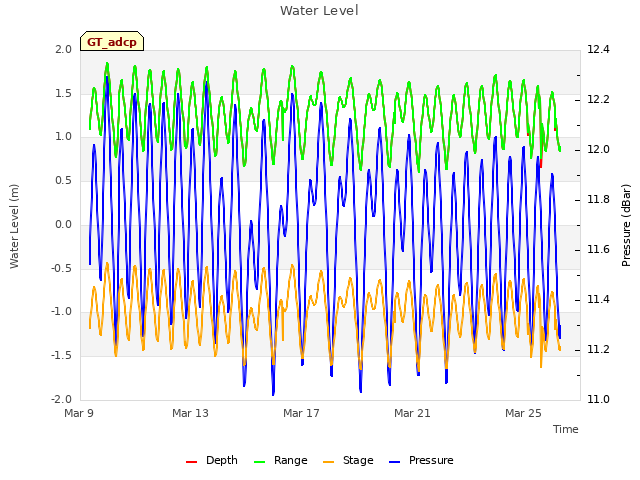Click the '11.6' pressure axis value
Image resolution: width=640 pixels, height=480 pixels.
tap(598, 249)
